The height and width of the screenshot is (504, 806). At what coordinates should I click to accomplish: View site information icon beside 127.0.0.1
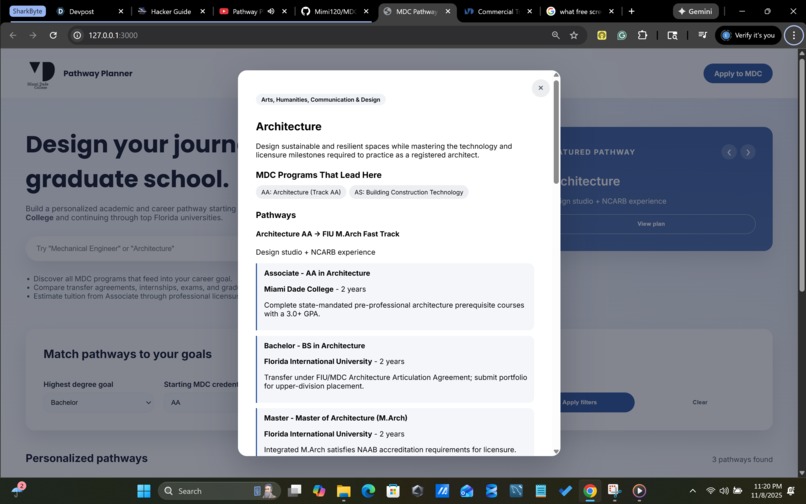[x=77, y=35]
